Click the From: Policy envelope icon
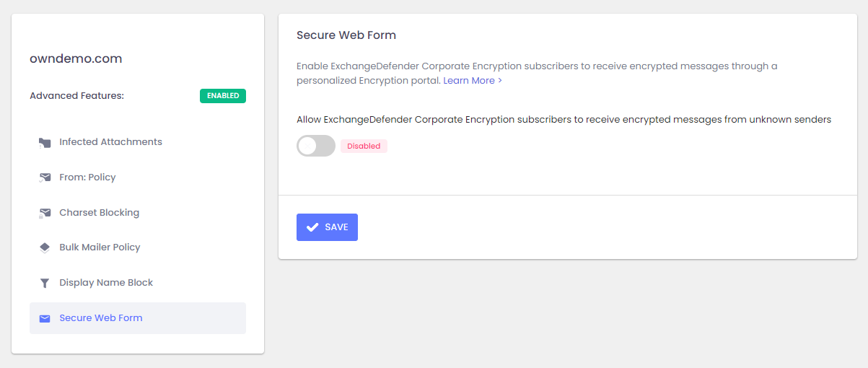The height and width of the screenshot is (368, 868). [x=45, y=178]
